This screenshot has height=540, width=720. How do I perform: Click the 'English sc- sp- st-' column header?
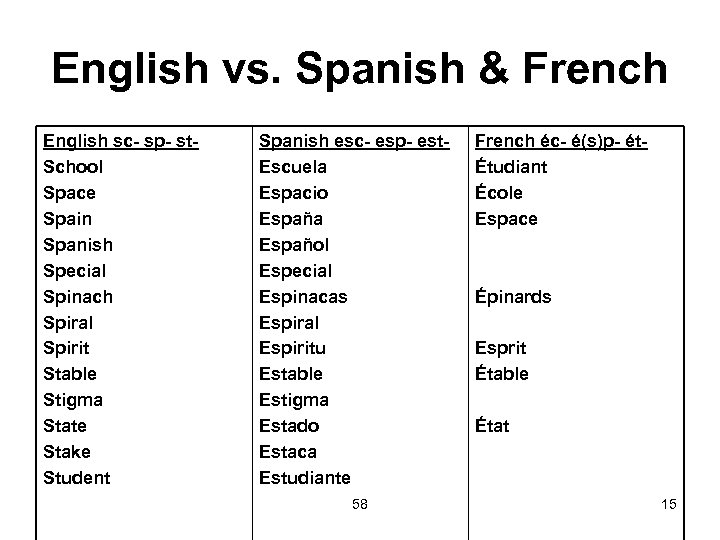click(121, 141)
